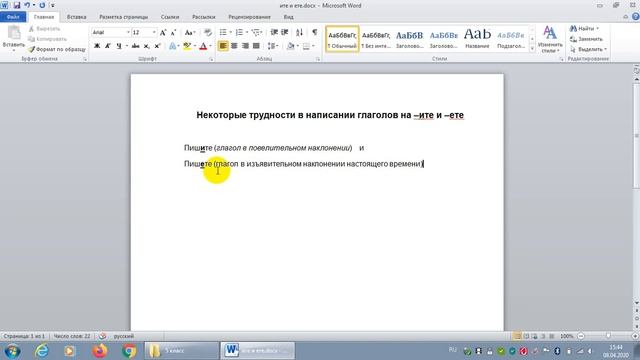Toggle superscript formatting
The image size is (640, 360).
click(157, 46)
